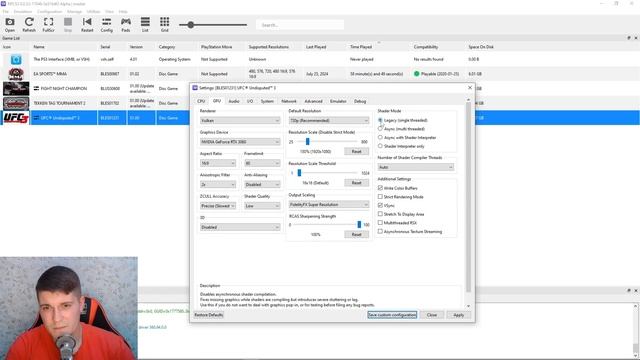Click the Resolution Scale slider handle
The width and height of the screenshot is (640, 360).
(x=307, y=142)
